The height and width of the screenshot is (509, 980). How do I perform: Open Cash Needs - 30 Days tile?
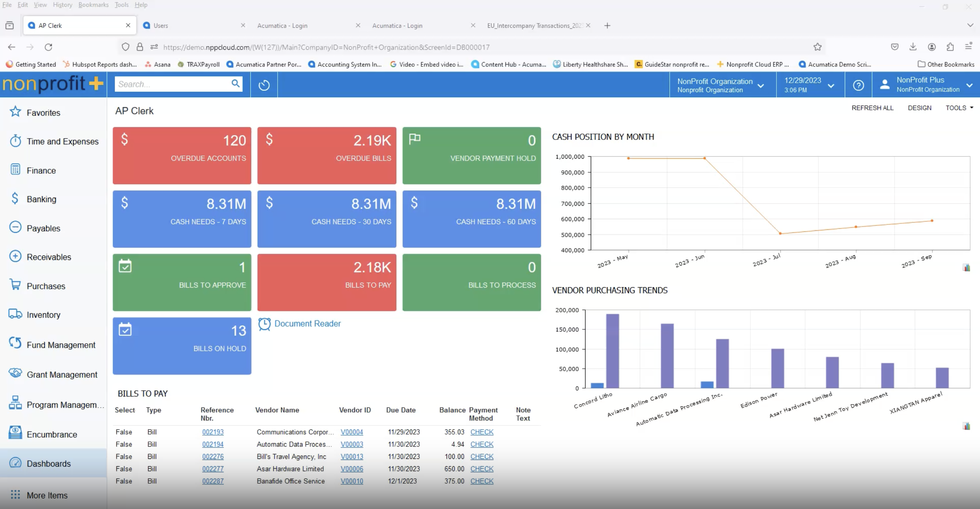327,219
